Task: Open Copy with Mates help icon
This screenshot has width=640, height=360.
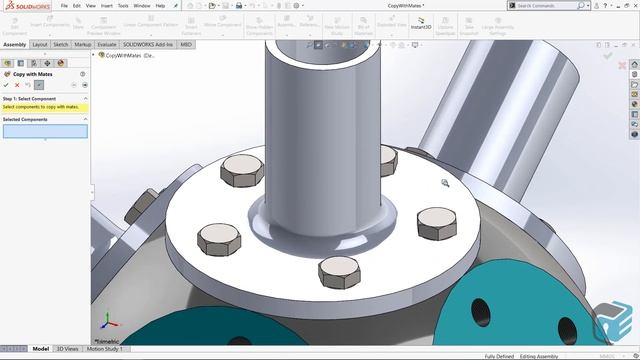Action: point(83,74)
